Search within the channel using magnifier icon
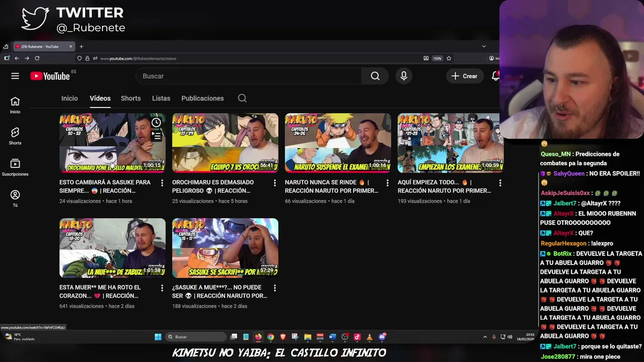Screen dimensions: 644x362 point(242,98)
